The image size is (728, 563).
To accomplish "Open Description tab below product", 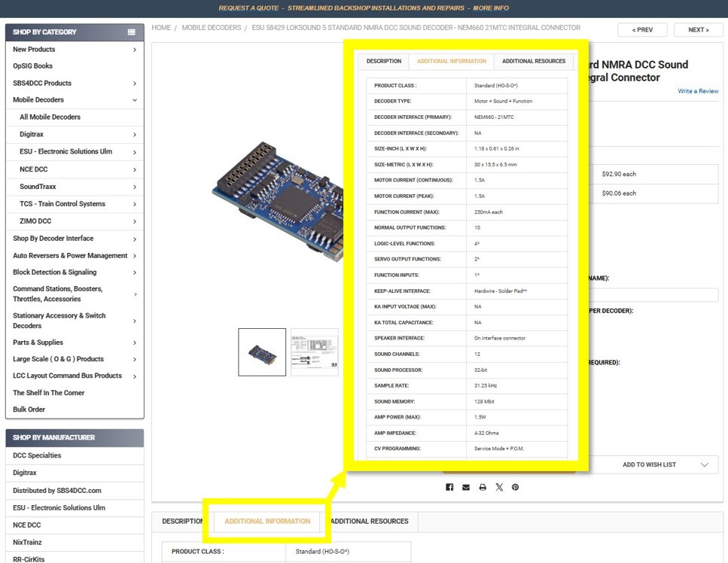I will (183, 522).
